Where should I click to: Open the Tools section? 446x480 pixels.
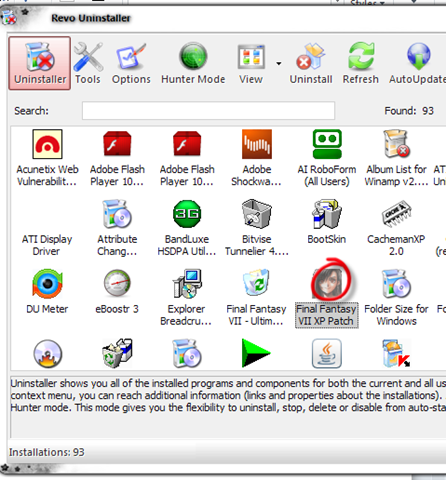coord(88,63)
